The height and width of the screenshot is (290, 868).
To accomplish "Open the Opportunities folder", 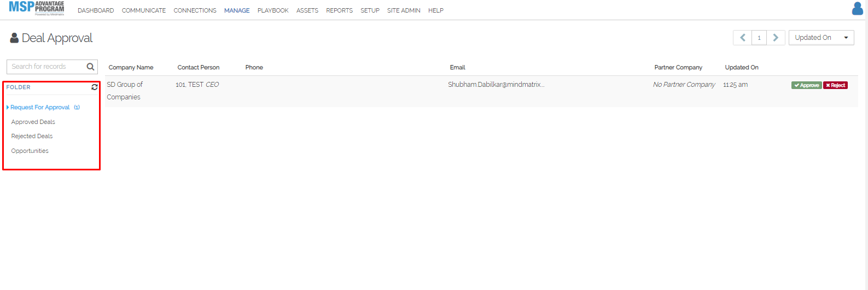I will [30, 151].
